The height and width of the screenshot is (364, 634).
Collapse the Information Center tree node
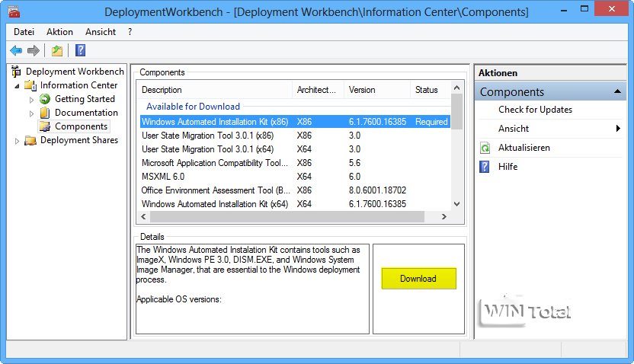tap(18, 86)
